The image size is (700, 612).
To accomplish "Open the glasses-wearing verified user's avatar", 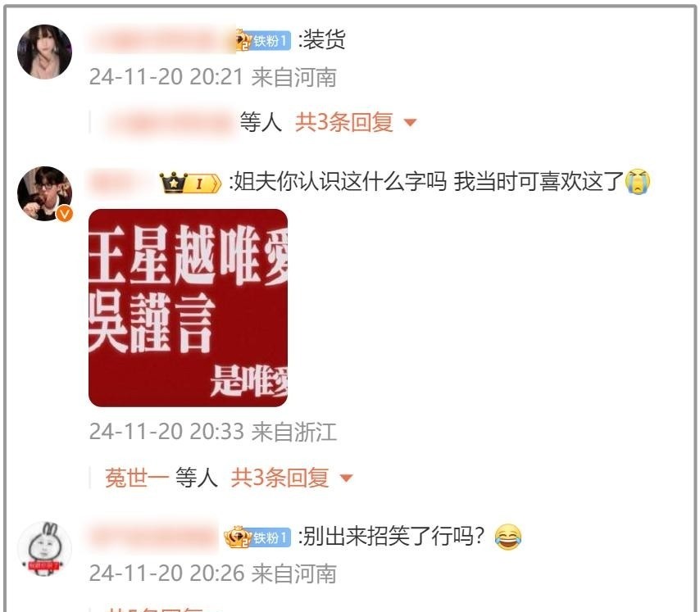I will (44, 193).
